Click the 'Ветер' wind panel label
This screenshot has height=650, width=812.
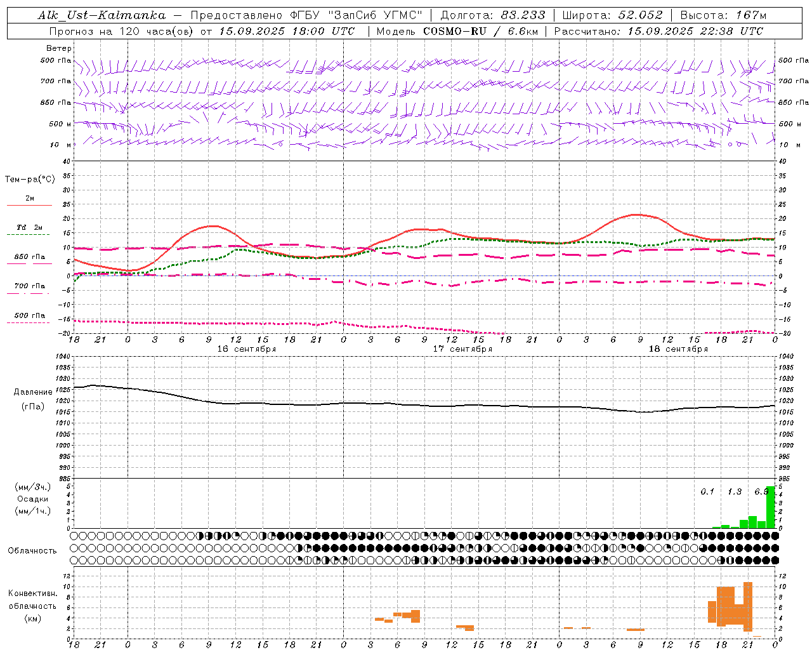tap(59, 48)
